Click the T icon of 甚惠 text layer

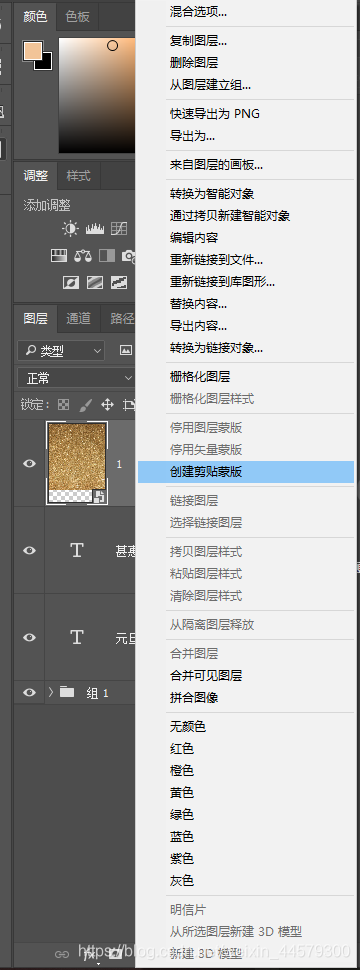click(x=77, y=550)
